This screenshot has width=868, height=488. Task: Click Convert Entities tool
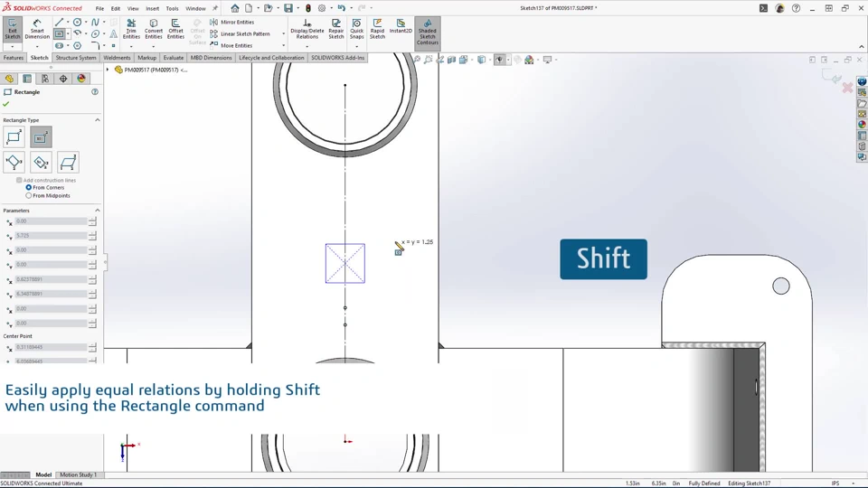(154, 29)
